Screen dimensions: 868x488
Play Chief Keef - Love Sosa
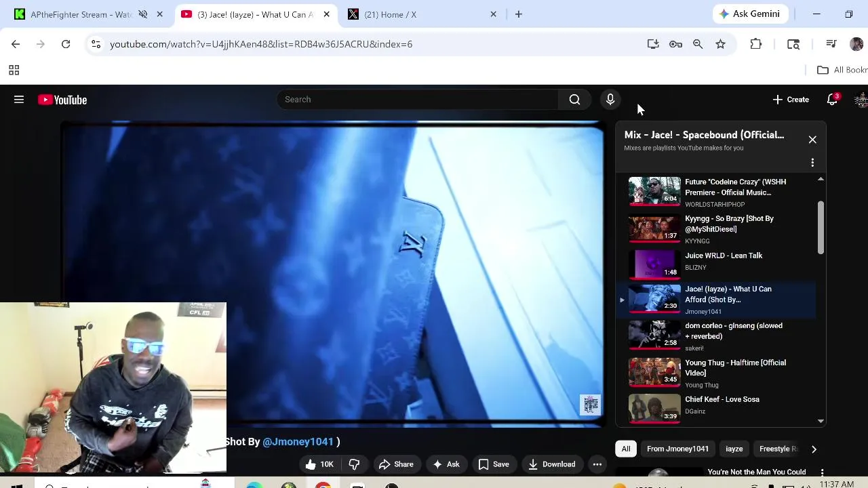tap(715, 407)
